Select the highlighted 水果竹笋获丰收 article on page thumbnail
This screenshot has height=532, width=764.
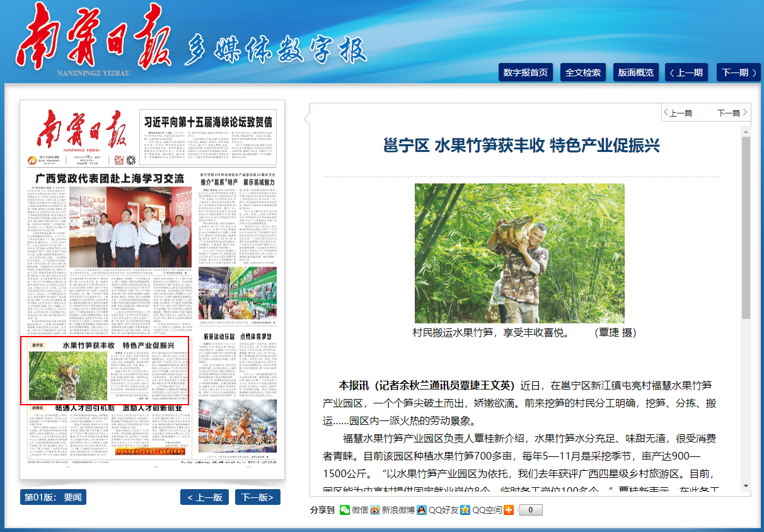105,371
